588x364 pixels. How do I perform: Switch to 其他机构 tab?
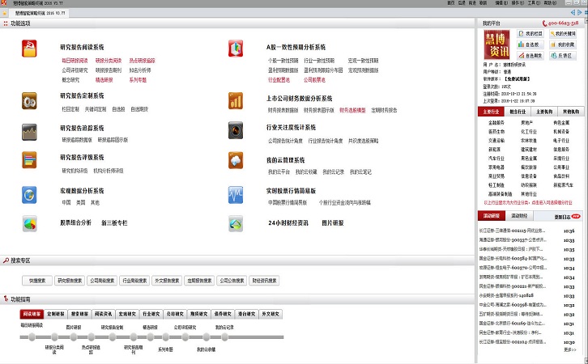[x=571, y=112]
